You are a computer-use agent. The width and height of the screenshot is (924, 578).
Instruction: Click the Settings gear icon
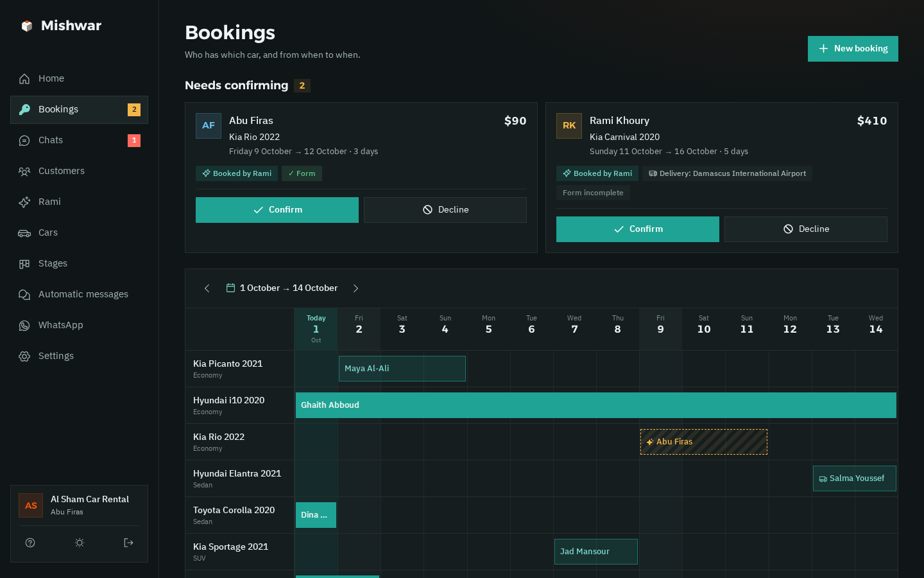point(24,356)
